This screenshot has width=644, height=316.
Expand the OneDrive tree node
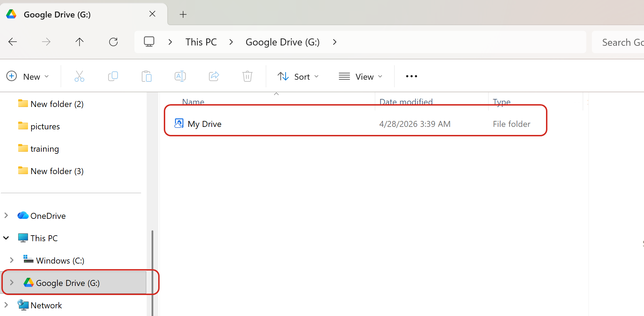click(x=6, y=216)
